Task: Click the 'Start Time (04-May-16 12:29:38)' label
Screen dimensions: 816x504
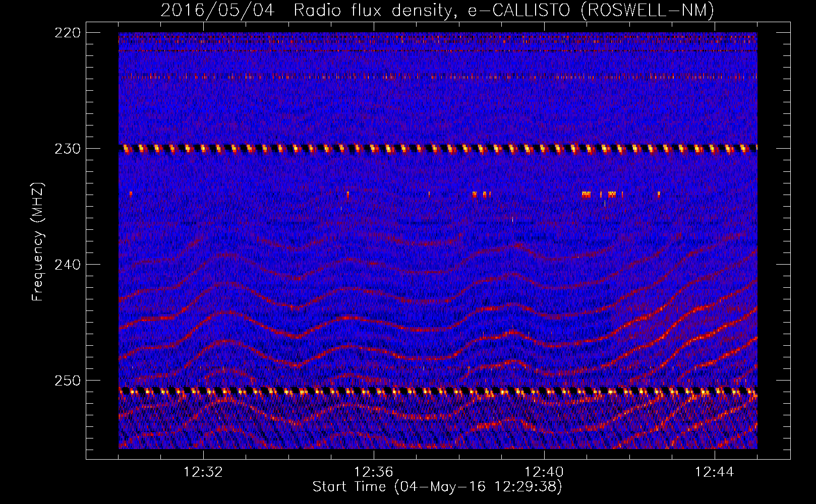Action: [437, 487]
